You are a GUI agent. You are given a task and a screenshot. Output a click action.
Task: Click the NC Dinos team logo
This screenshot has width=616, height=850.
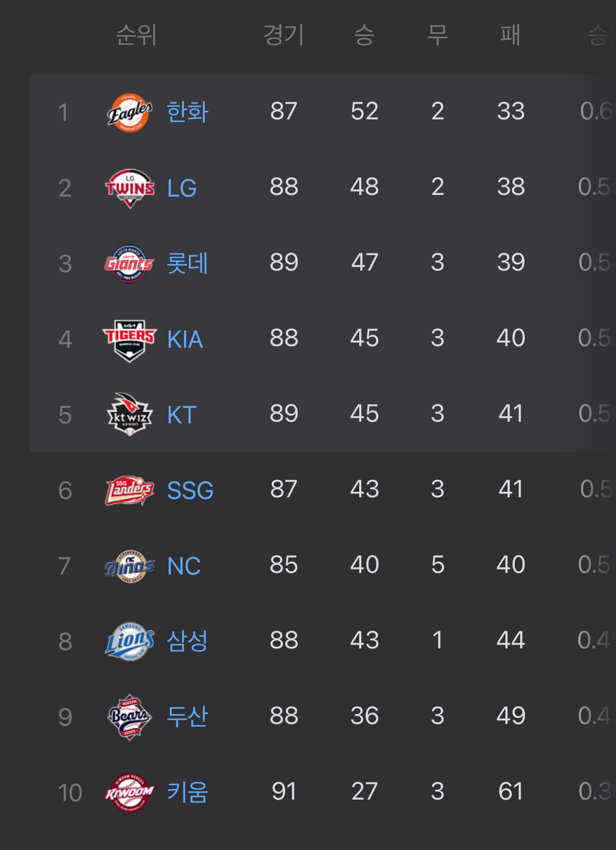pyautogui.click(x=130, y=566)
